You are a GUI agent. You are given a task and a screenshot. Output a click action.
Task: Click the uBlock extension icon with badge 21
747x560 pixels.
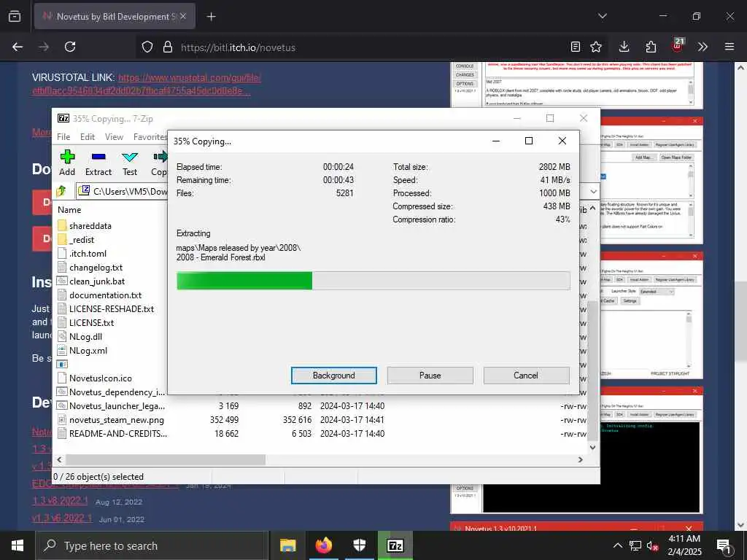pyautogui.click(x=677, y=46)
